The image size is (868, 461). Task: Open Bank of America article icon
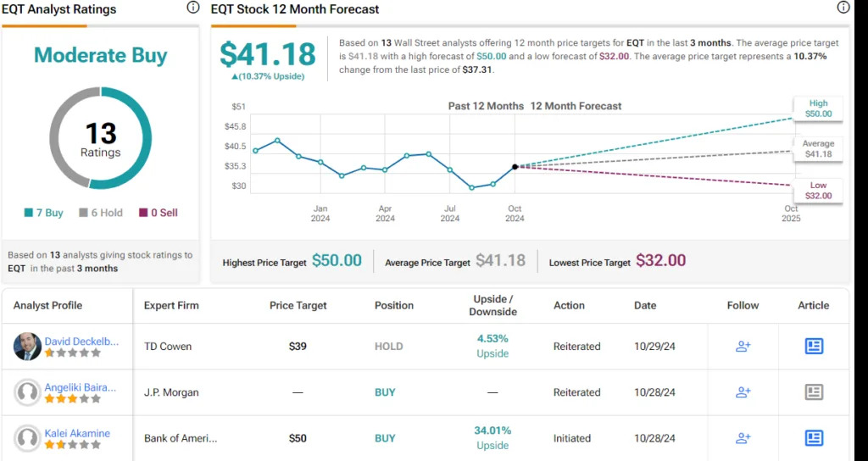[814, 438]
